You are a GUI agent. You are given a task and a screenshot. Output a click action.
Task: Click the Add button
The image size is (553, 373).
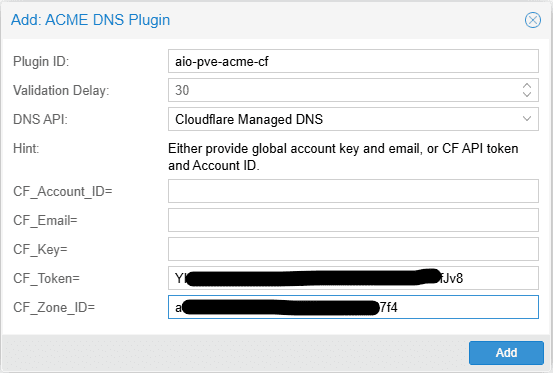506,353
